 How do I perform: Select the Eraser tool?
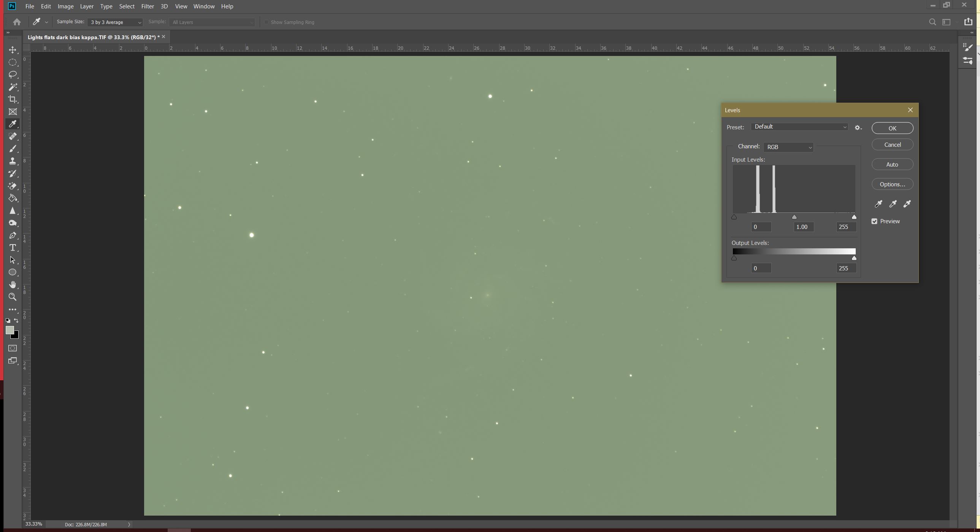(x=13, y=186)
